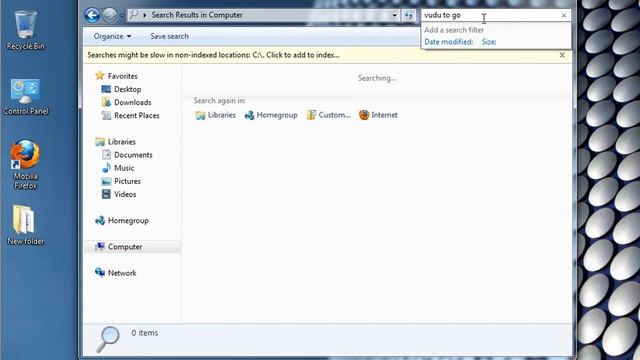Click the Recent Places icon

[x=106, y=116]
